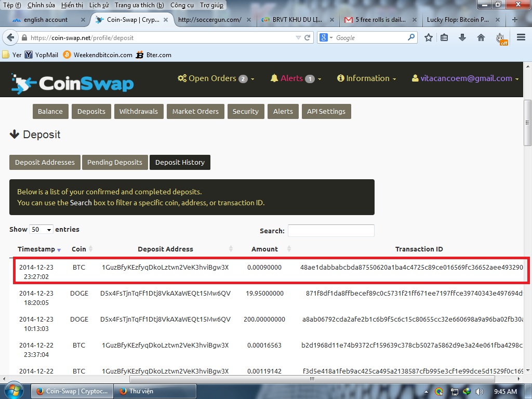Close the soccergun.com tab

[x=249, y=20]
